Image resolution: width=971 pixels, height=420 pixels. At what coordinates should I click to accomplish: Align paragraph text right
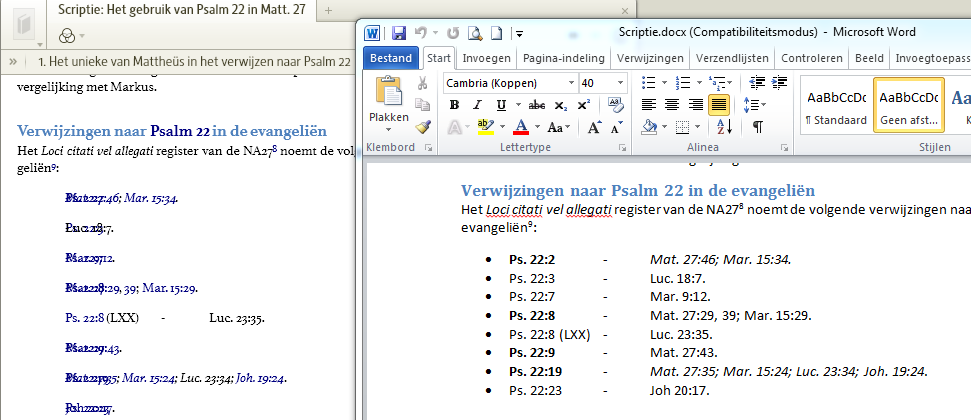(695, 105)
